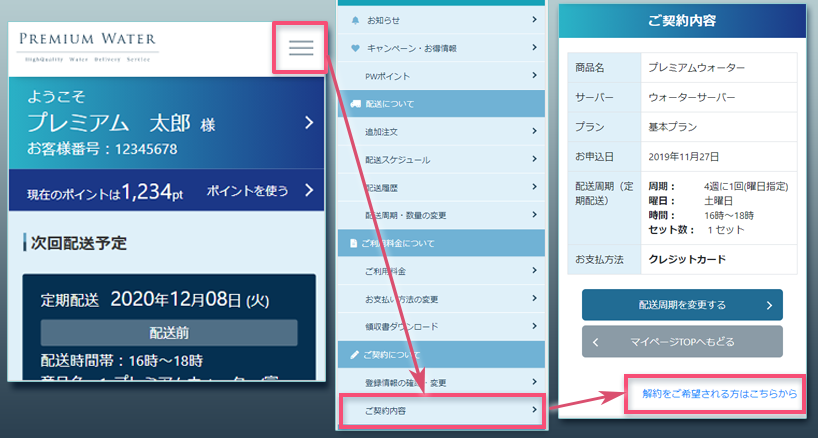Viewport: 818px width, 438px height.
Task: Open 配送周期・数量の変更 menu entry
Action: pyautogui.click(x=441, y=215)
